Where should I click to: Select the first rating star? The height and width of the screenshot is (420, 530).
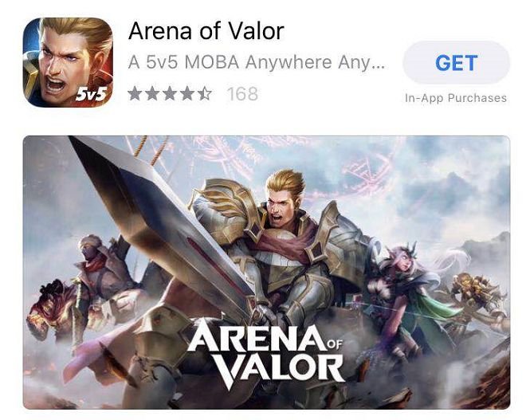(x=135, y=93)
